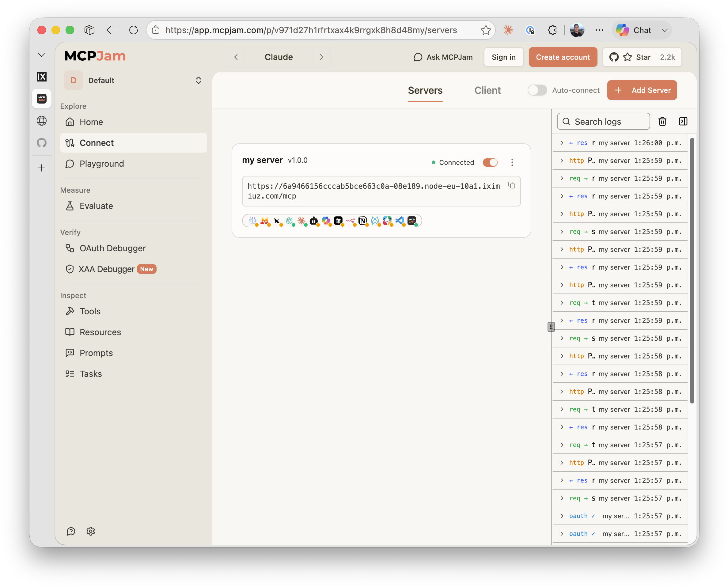Select the GitHub Copilot client icon
Image resolution: width=728 pixels, height=587 pixels.
coord(313,221)
